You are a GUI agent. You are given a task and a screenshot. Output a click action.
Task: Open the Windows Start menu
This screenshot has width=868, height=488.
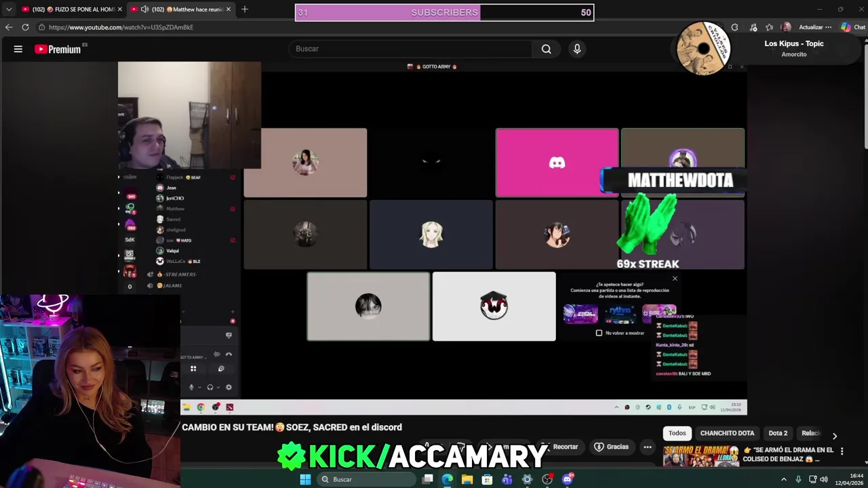tap(305, 479)
